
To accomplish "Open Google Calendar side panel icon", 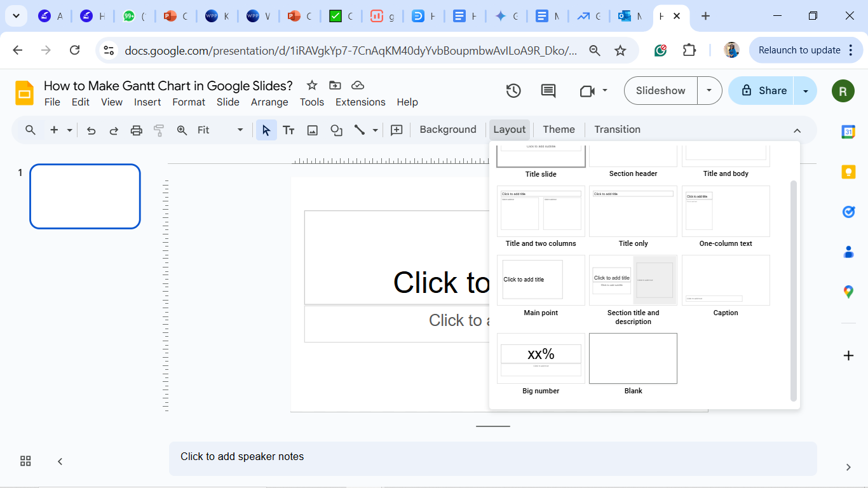I will pyautogui.click(x=848, y=132).
